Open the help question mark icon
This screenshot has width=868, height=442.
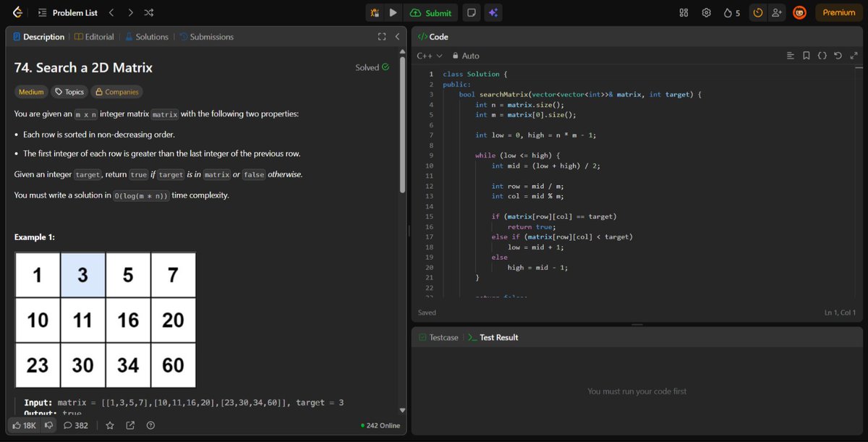click(x=150, y=425)
